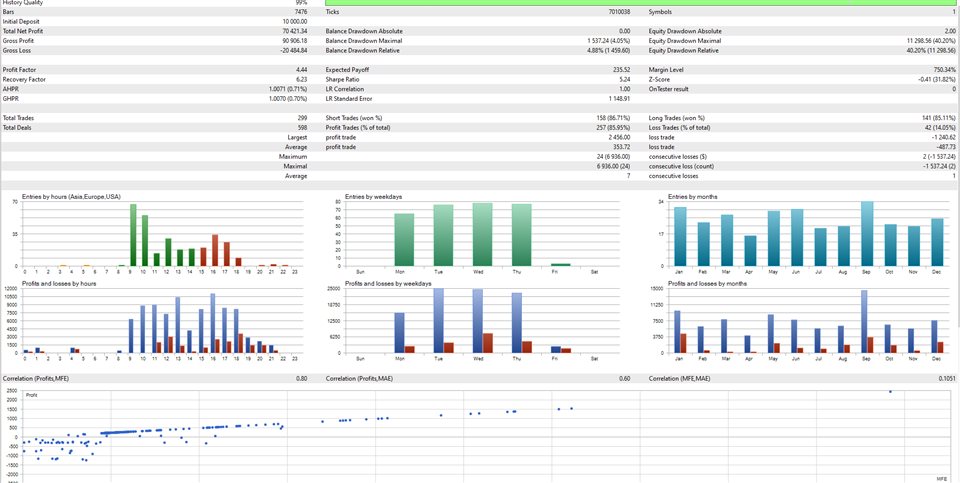Click the largest loss trade value -1 240.62
Viewport: 960px width, 483px height.
943,138
